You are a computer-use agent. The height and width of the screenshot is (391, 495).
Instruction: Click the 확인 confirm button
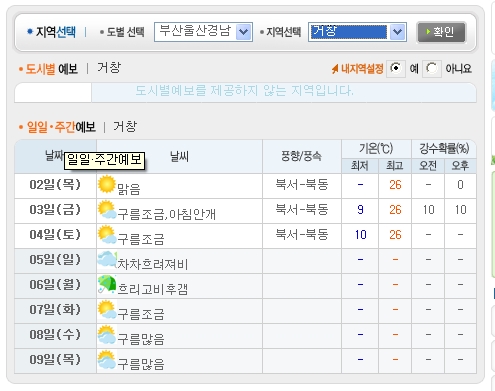coord(441,32)
